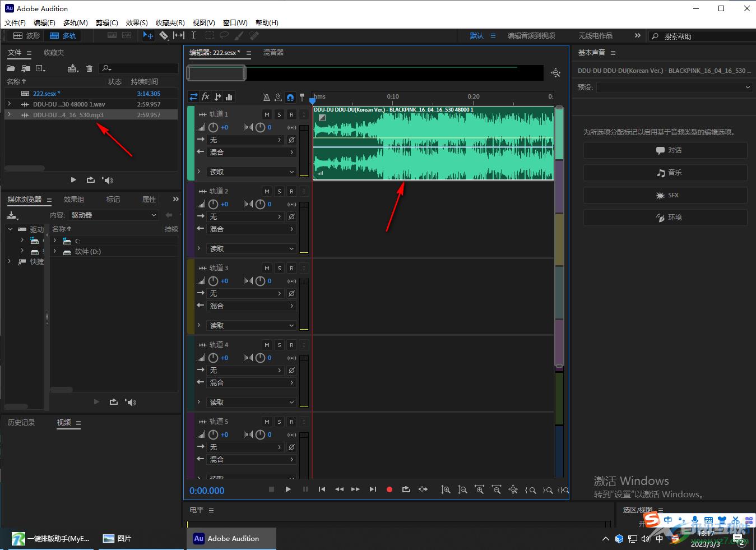756x550 pixels.
Task: Select the 无线电作品 workspace
Action: 595,35
